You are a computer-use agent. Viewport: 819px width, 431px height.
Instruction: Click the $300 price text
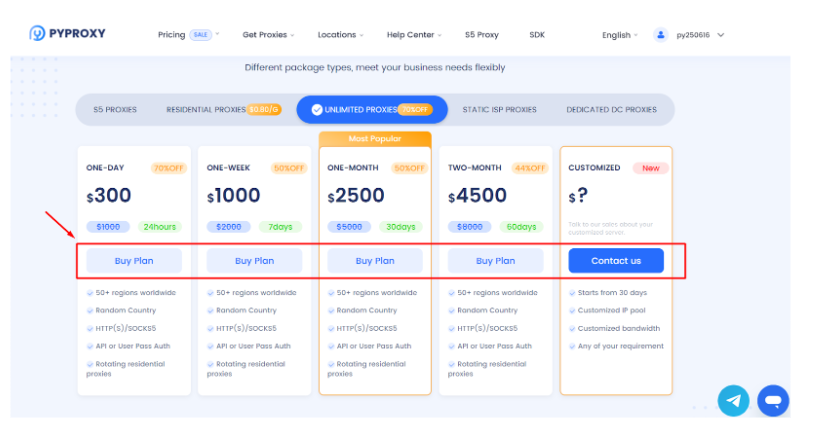click(x=109, y=195)
